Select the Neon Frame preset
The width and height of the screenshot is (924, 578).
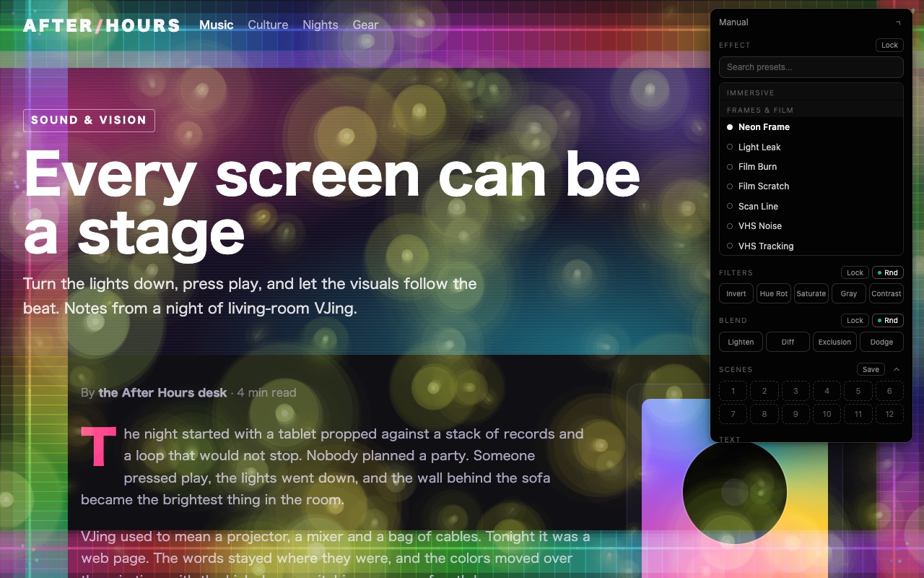click(x=811, y=127)
